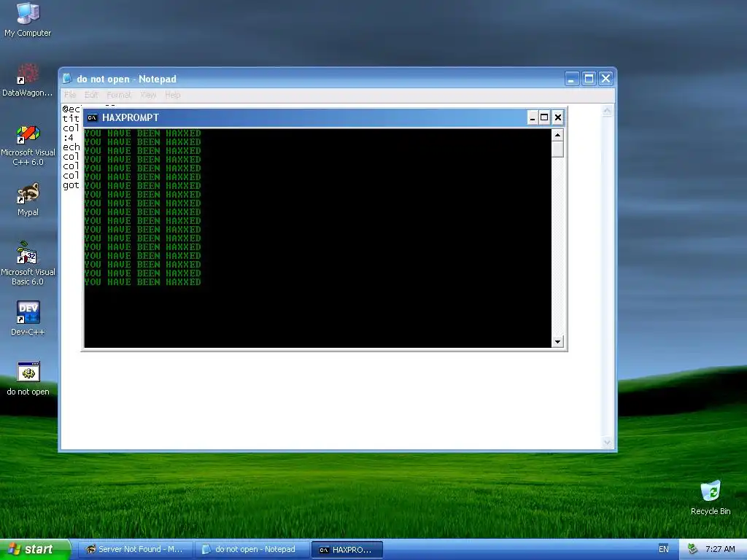The height and width of the screenshot is (560, 747).
Task: Click the Notepad scrollbar down arrow
Action: click(607, 443)
